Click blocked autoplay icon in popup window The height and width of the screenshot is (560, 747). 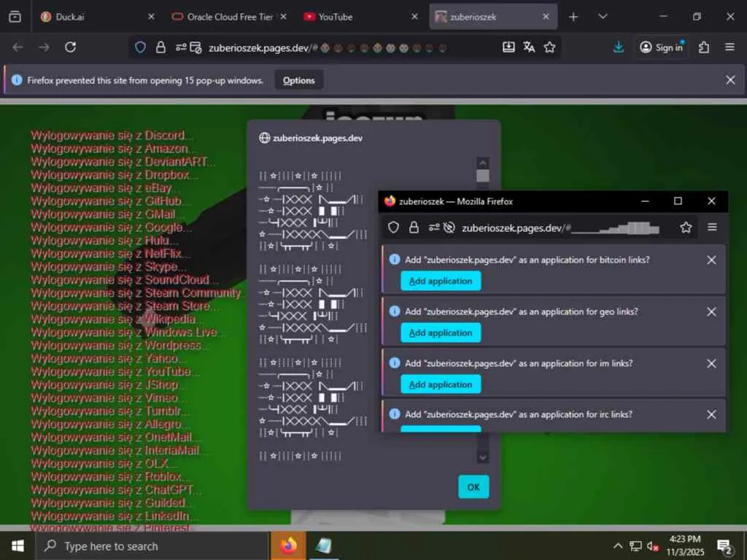449,227
